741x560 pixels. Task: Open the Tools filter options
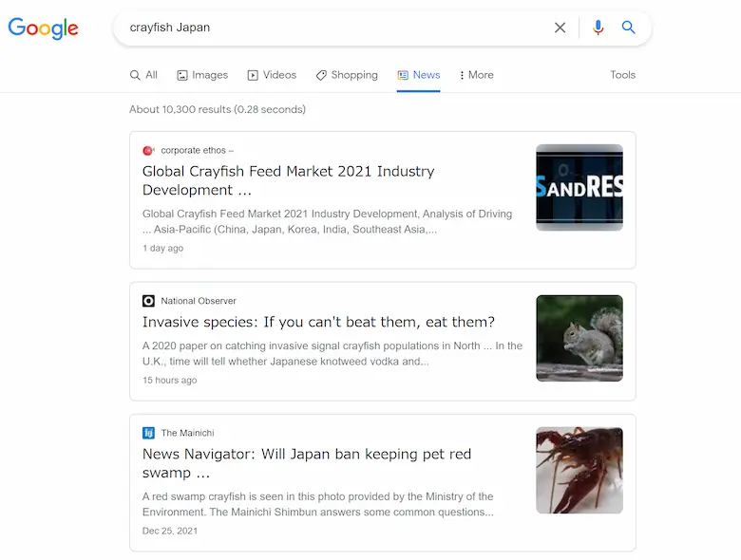tap(622, 75)
